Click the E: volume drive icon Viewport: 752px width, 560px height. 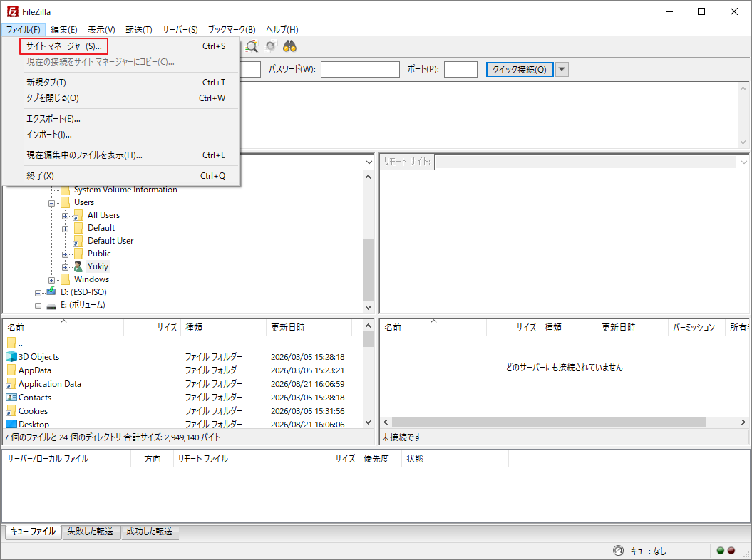(x=51, y=306)
